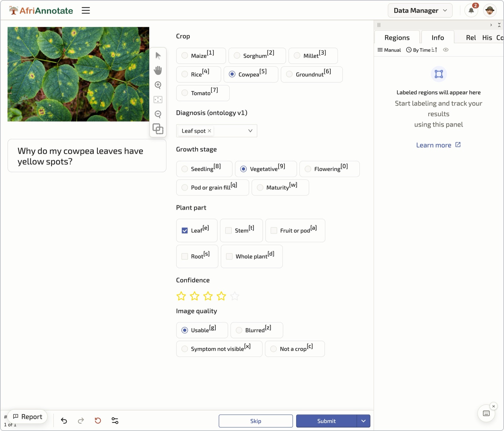Select Groundnut as the crop
This screenshot has width=504, height=431.
(312, 74)
